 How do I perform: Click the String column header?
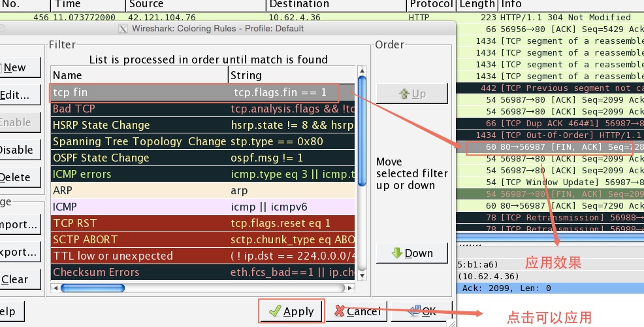click(x=291, y=75)
